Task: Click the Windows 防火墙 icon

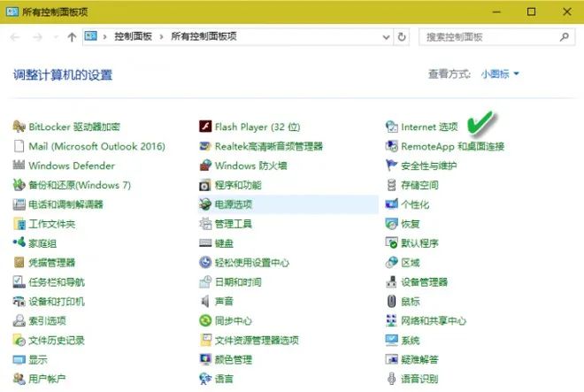Action: pos(205,165)
